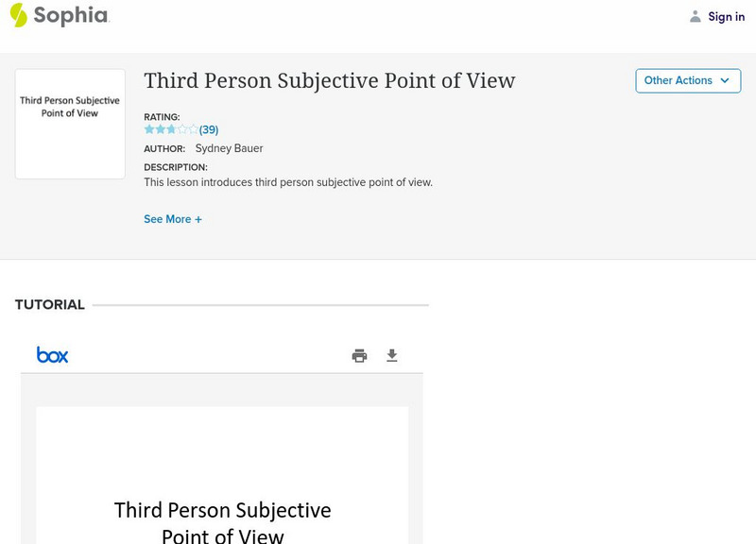Print the tutorial document

(359, 356)
